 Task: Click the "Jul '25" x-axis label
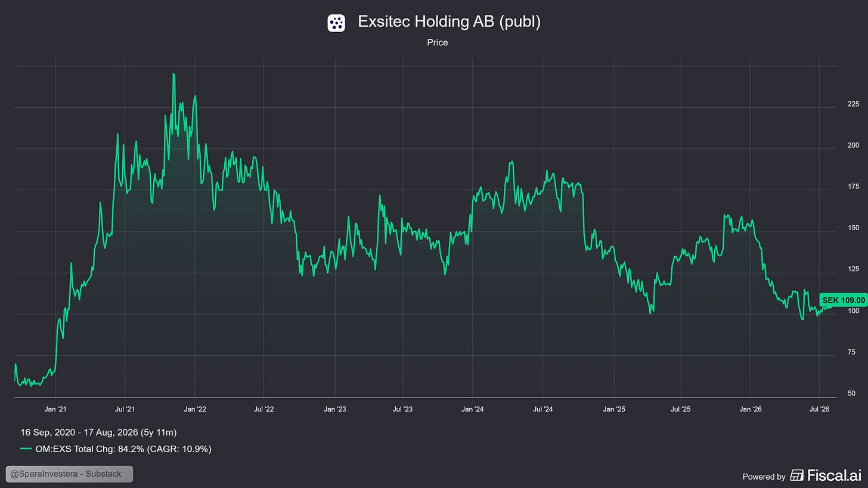coord(681,409)
